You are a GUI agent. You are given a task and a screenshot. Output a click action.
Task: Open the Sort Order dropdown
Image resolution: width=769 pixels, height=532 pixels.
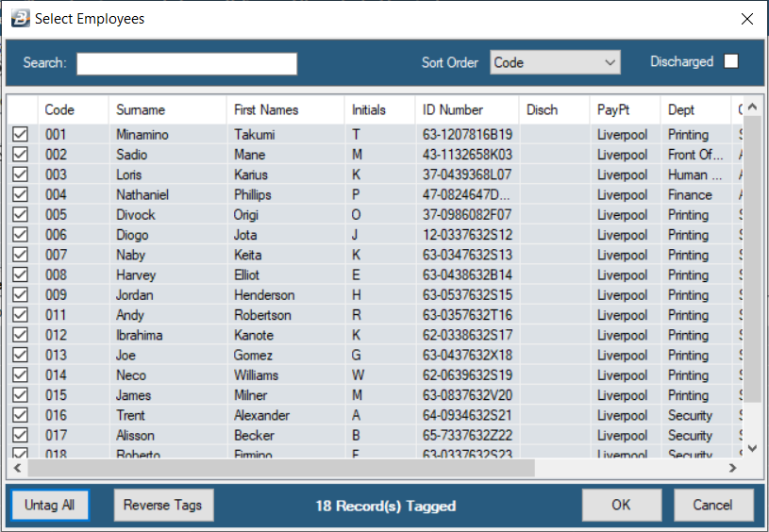(555, 62)
